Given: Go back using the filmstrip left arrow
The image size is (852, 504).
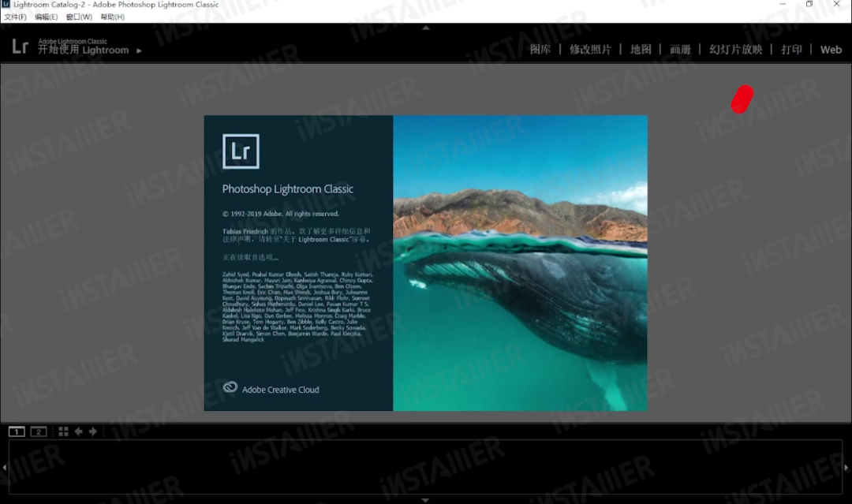Looking at the screenshot, I should pyautogui.click(x=78, y=431).
